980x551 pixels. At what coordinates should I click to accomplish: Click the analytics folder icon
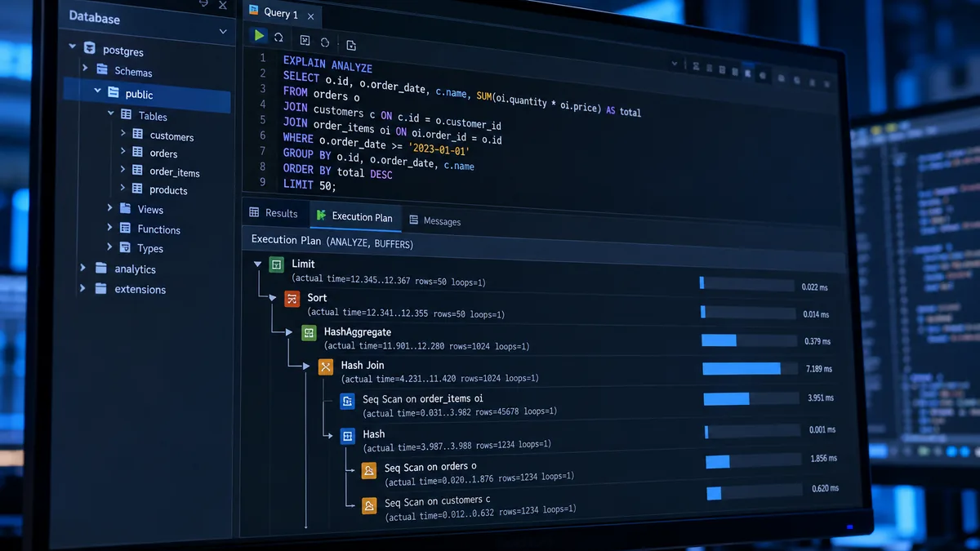tap(101, 268)
